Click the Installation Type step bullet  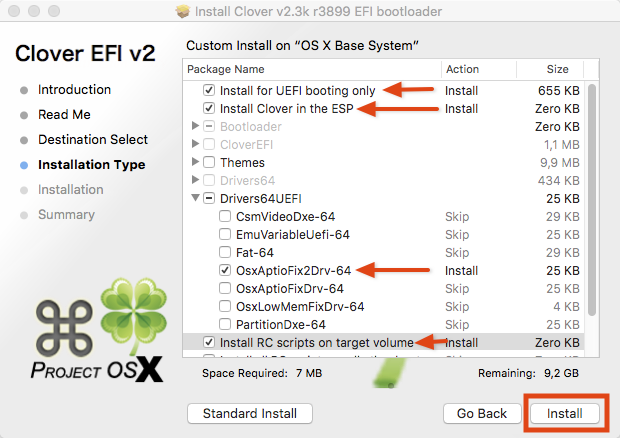tap(24, 165)
